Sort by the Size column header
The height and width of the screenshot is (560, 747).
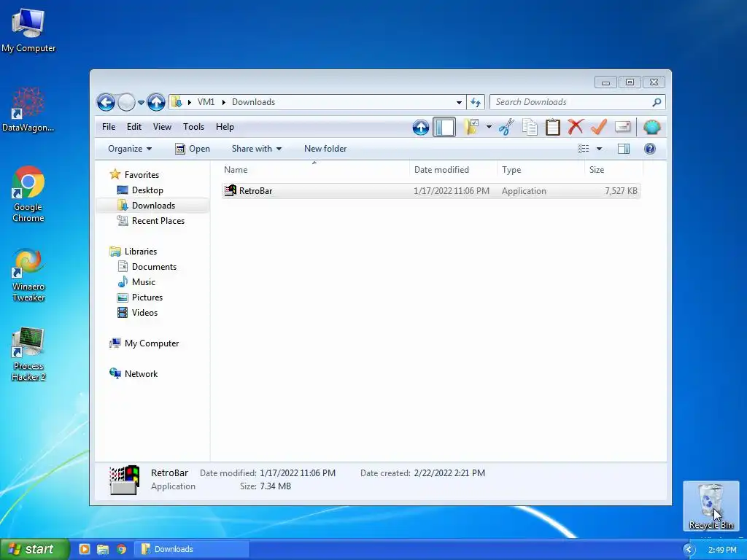pyautogui.click(x=614, y=169)
